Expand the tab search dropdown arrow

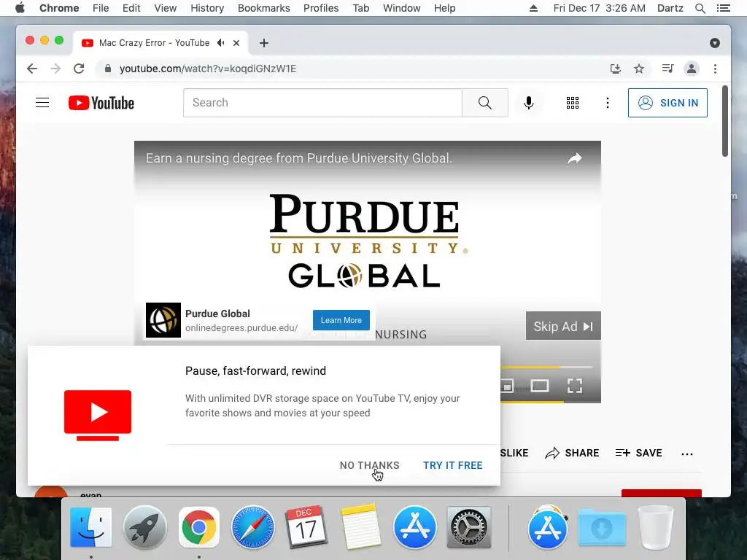(715, 43)
